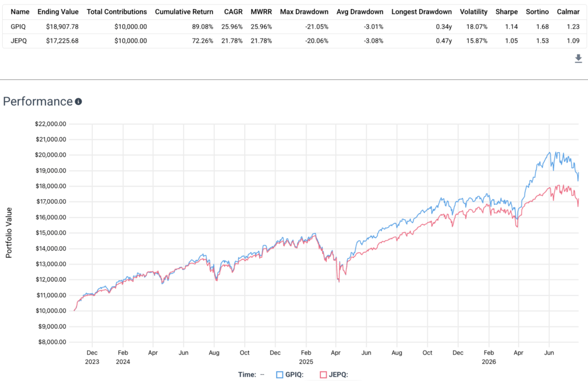The height and width of the screenshot is (381, 588).
Task: Toggle the JEPQ series in legend
Action: pyautogui.click(x=334, y=374)
